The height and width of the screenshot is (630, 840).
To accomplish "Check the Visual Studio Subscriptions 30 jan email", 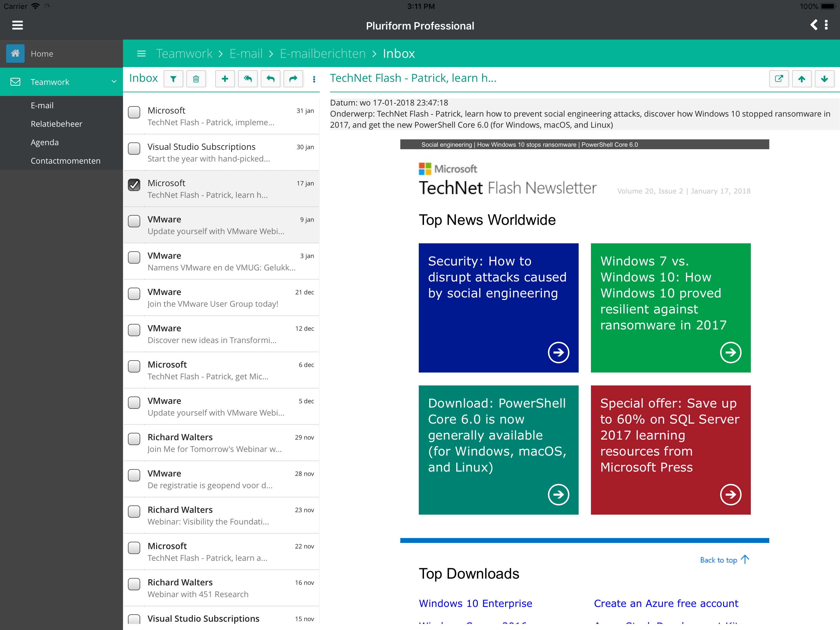I will (134, 149).
